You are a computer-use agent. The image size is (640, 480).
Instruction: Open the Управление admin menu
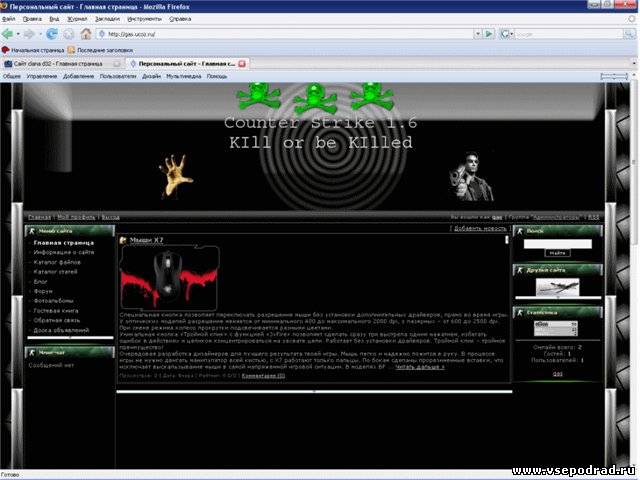[42, 76]
